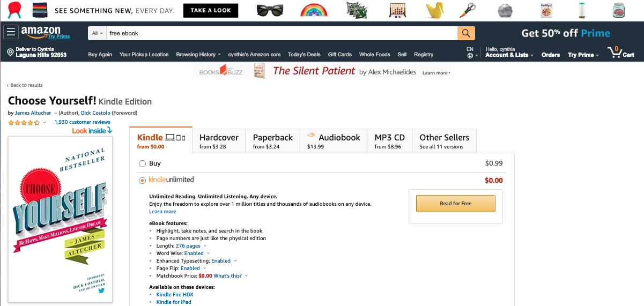Viewport: 644px width, 306px height.
Task: Open the 1,930 customer reviews link
Action: pos(82,122)
